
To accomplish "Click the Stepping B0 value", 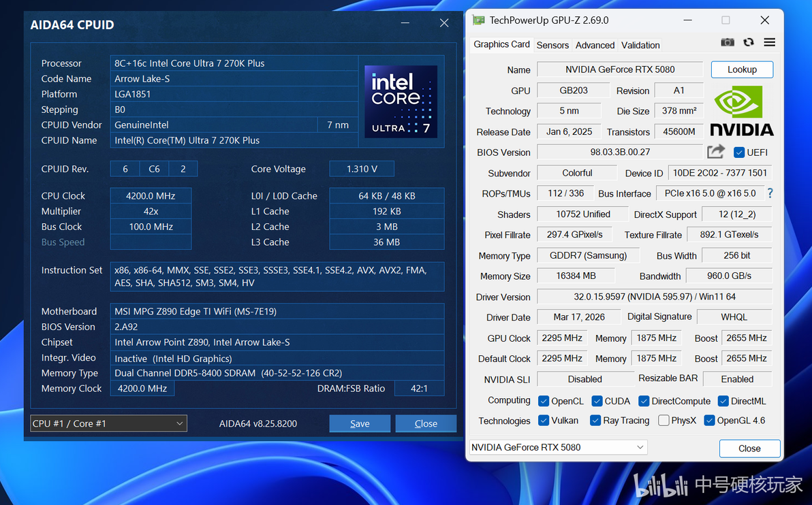I will pos(234,110).
